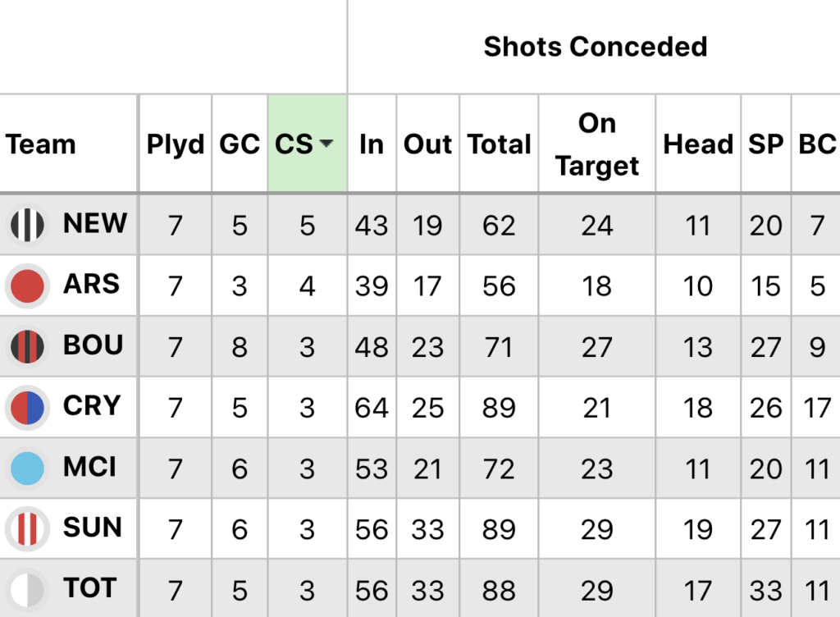Select the ARS team name
Viewport: 840px width, 617px height.
pos(91,285)
